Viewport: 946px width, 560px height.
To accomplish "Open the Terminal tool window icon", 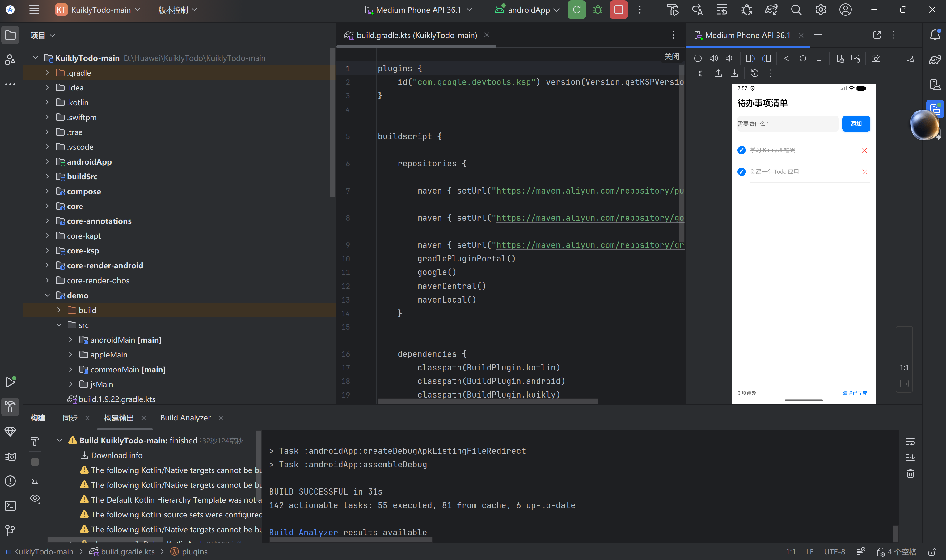I will pos(10,506).
